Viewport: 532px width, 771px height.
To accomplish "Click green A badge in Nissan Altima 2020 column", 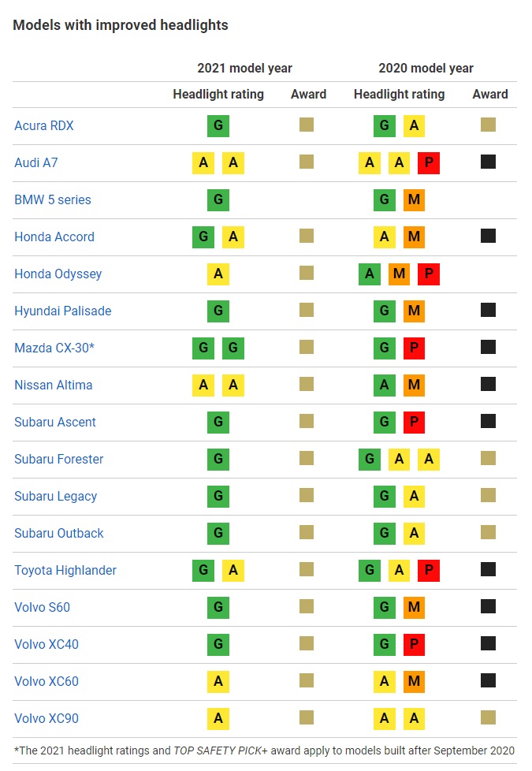I will click(x=385, y=385).
